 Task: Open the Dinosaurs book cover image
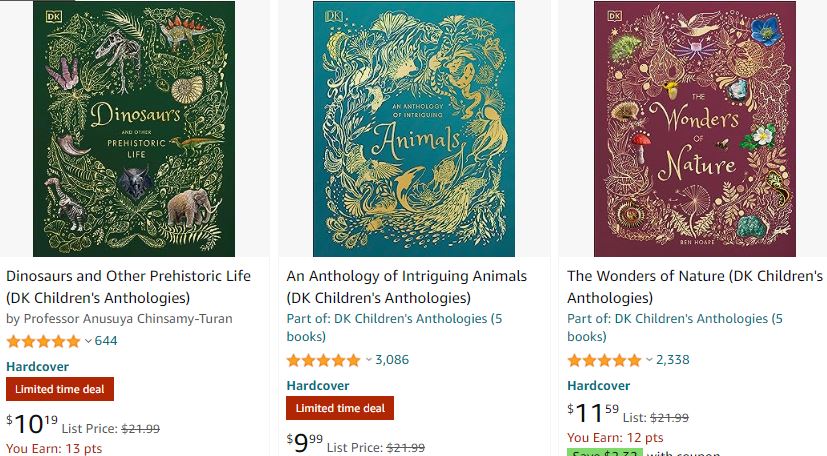133,129
